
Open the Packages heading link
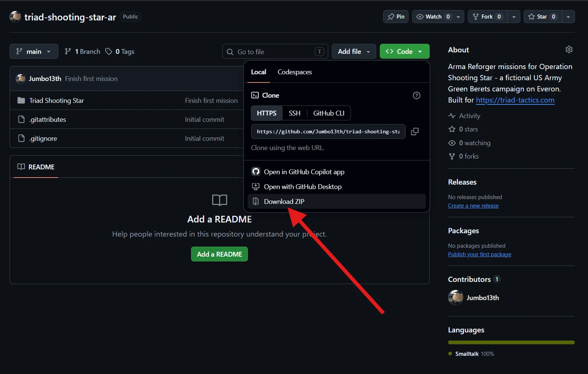click(463, 231)
